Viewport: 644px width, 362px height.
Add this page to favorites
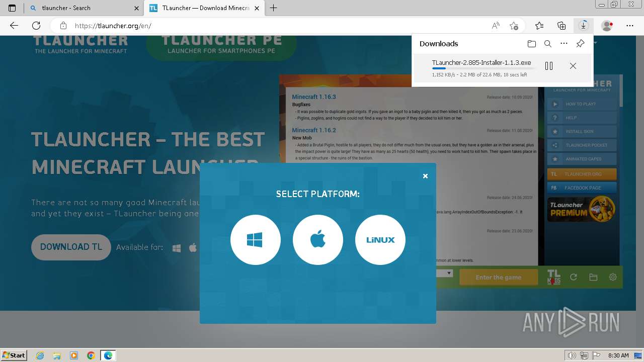pyautogui.click(x=514, y=26)
